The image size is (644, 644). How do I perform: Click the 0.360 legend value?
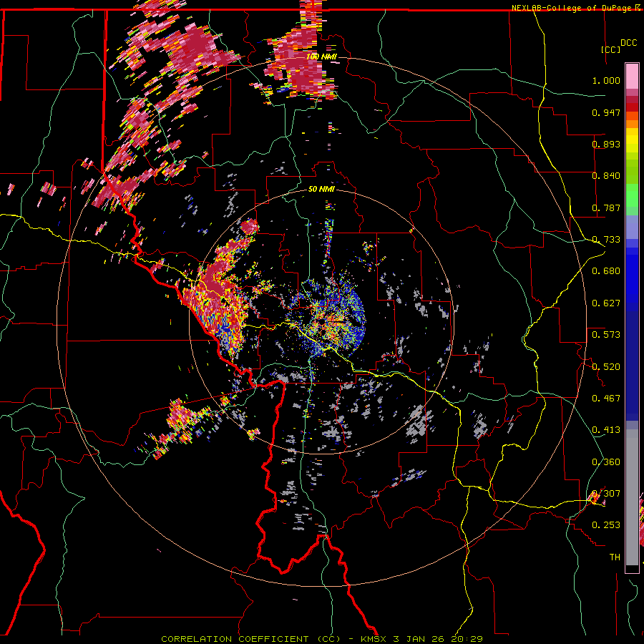[606, 462]
